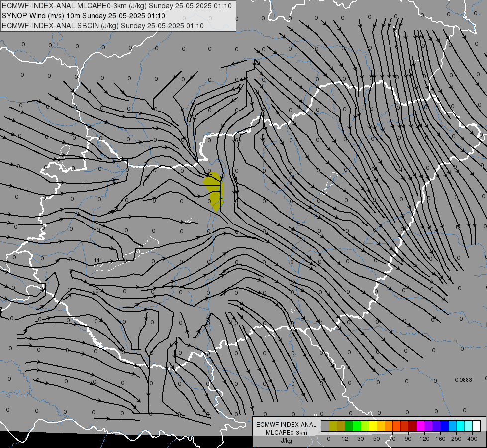Click the olive-yellow legend swatch after 0

tap(333, 426)
